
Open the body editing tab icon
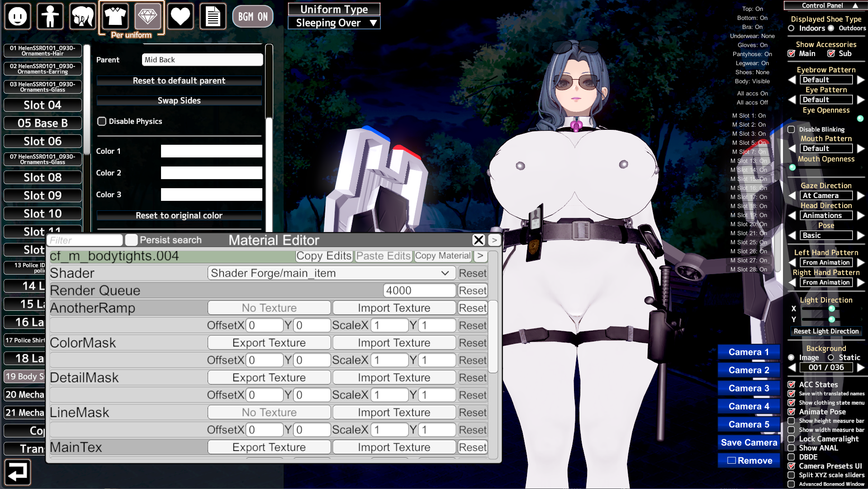tap(50, 17)
